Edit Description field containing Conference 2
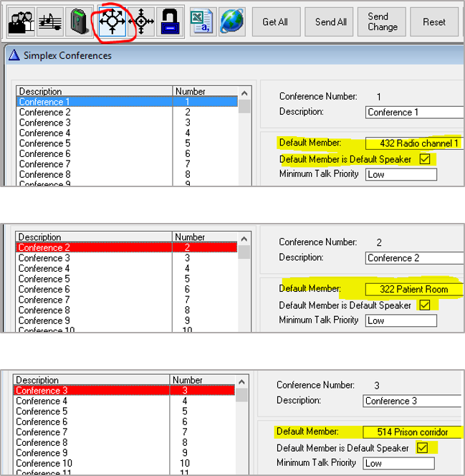This screenshot has height=476, width=465. [x=415, y=258]
